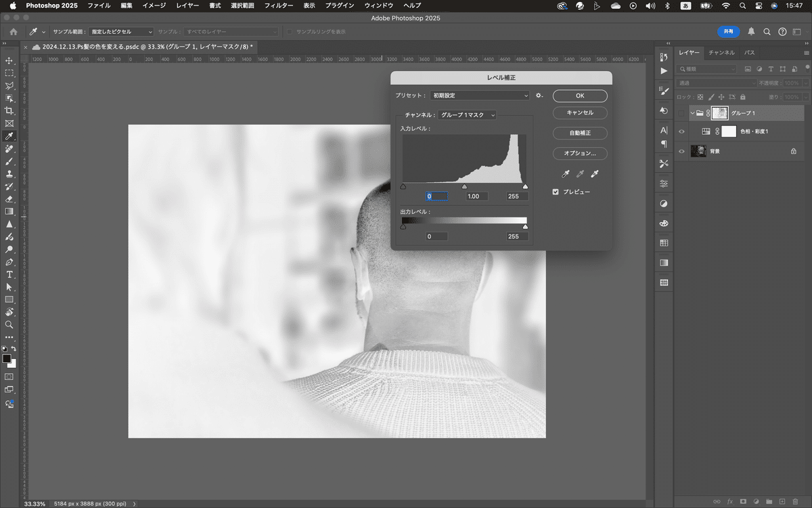812x508 pixels.
Task: Confirm Levels with the OK button
Action: (580, 96)
